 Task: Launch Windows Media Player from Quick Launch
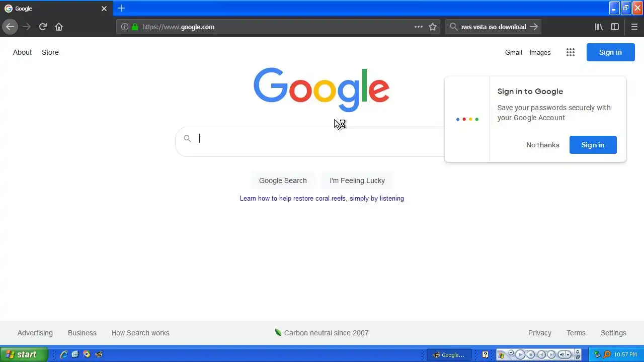coord(87,354)
